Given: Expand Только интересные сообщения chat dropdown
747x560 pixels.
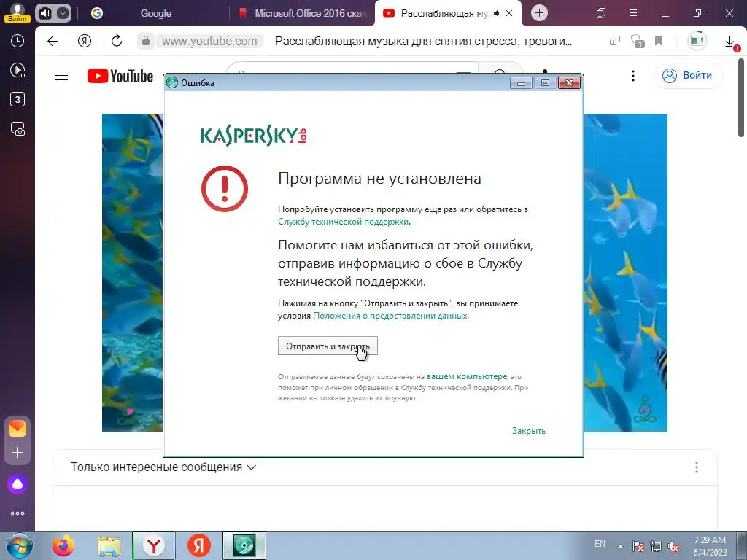Looking at the screenshot, I should tap(163, 467).
